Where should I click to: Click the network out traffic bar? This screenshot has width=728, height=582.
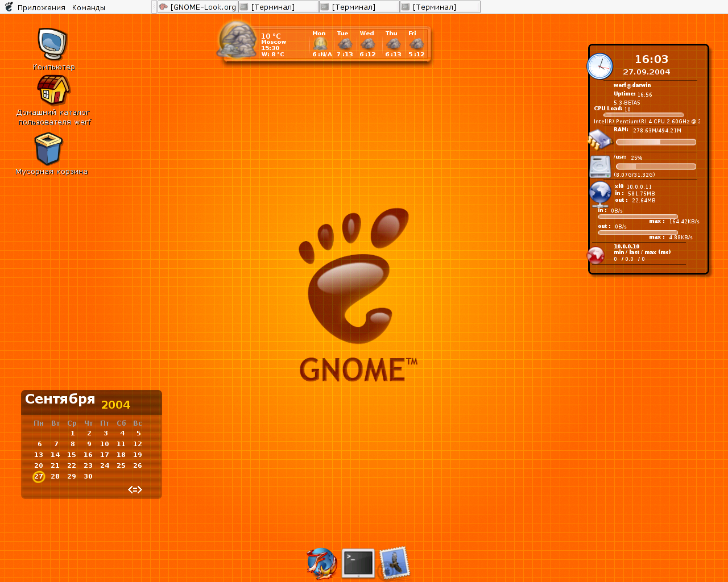[x=638, y=232]
